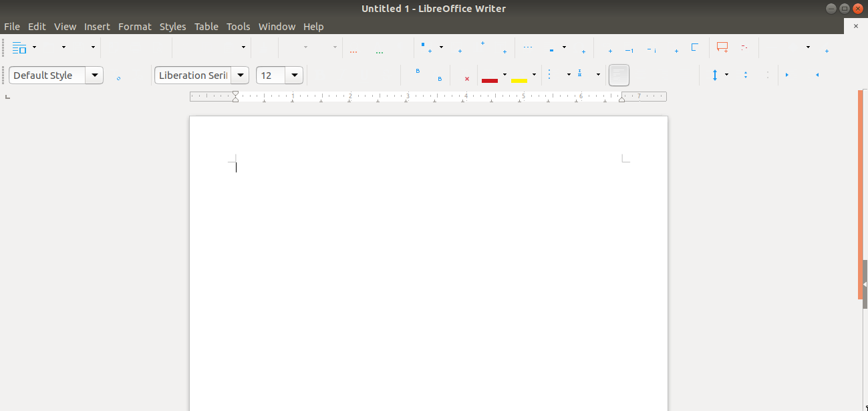This screenshot has width=868, height=411.
Task: Click inside the font size 12 field
Action: (x=271, y=75)
